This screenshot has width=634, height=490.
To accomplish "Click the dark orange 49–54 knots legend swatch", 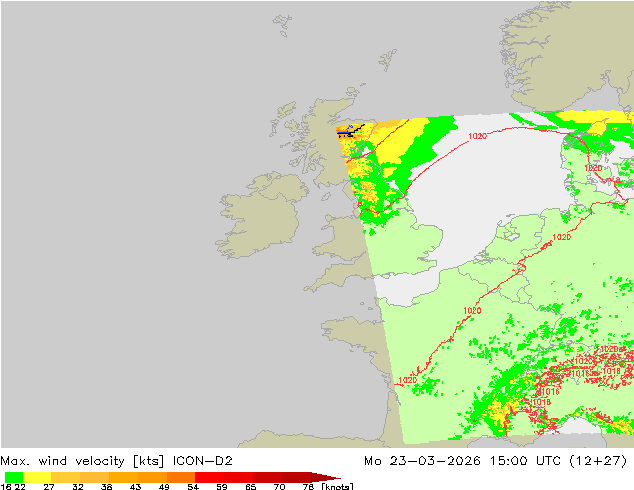I will (x=181, y=477).
